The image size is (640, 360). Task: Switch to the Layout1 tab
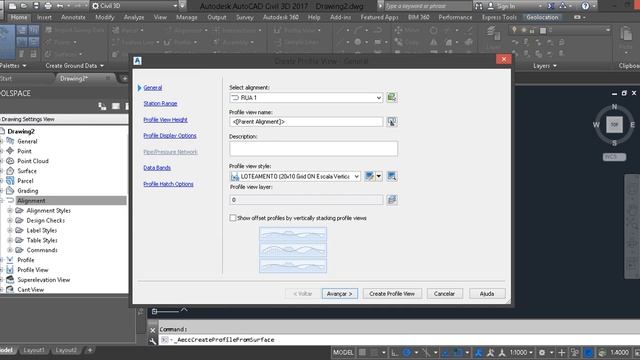[34, 350]
